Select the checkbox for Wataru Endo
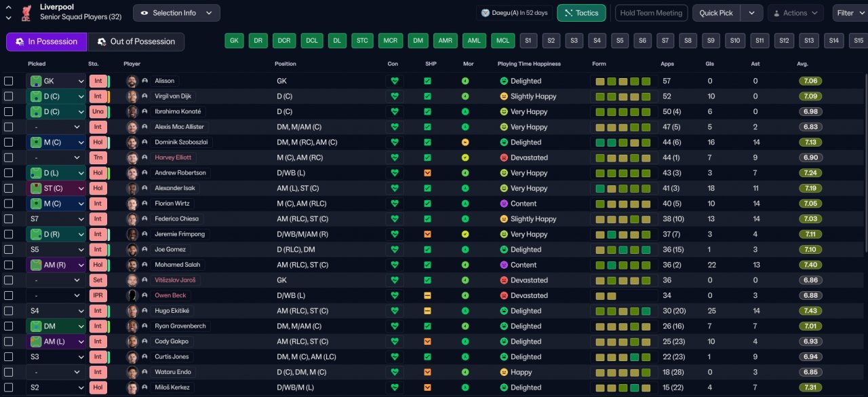The height and width of the screenshot is (397, 868). (8, 372)
